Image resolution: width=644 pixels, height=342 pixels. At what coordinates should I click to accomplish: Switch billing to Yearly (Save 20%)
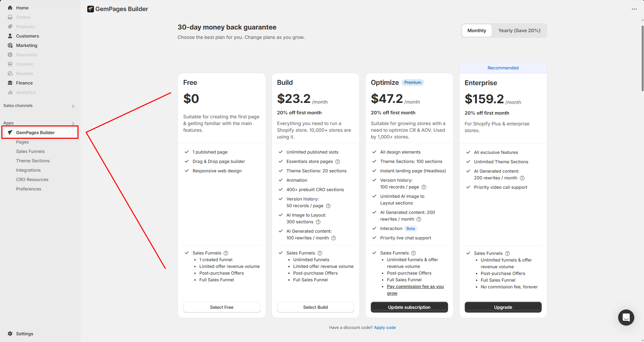click(x=519, y=30)
